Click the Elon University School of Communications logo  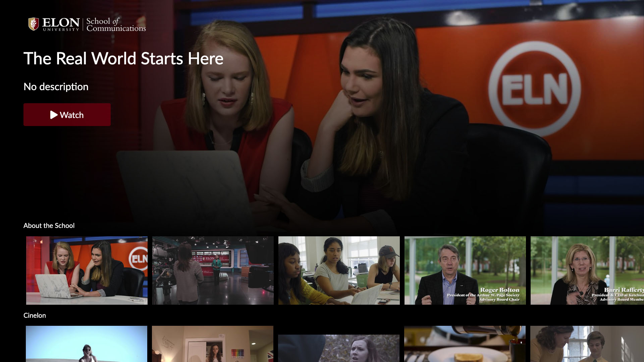click(87, 24)
